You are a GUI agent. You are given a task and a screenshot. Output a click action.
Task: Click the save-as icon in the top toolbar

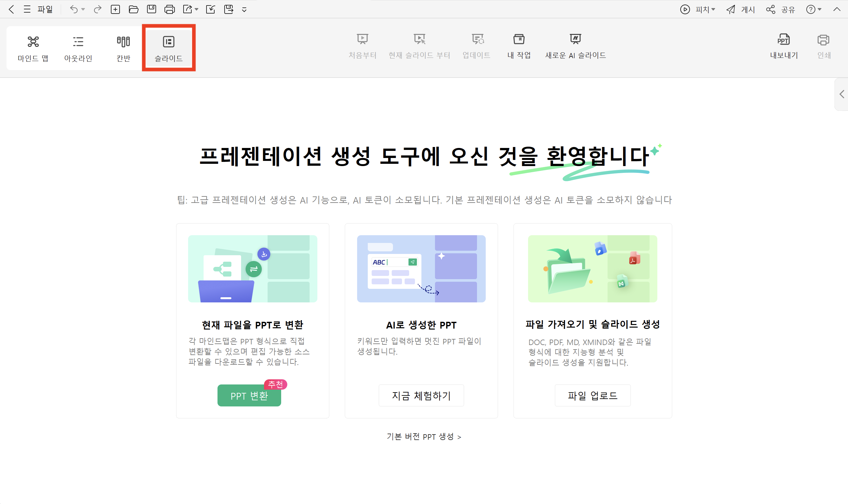[x=228, y=9]
